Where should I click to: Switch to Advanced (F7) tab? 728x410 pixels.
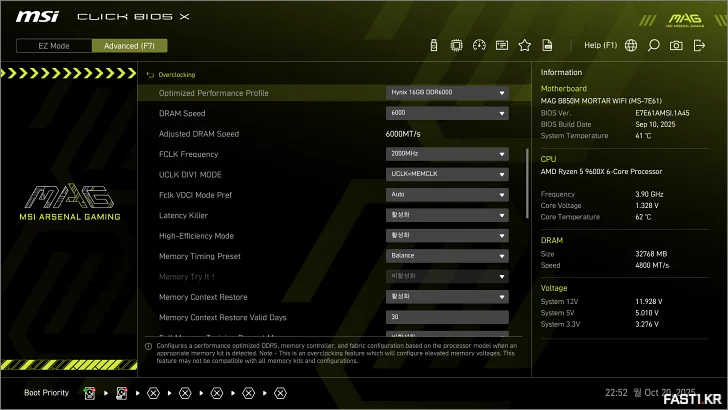[x=130, y=46]
